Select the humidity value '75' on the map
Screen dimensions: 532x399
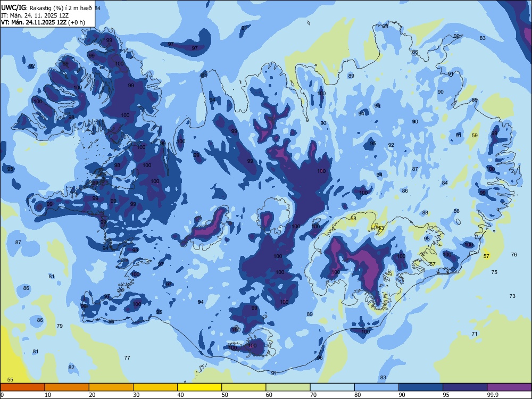tap(494, 272)
